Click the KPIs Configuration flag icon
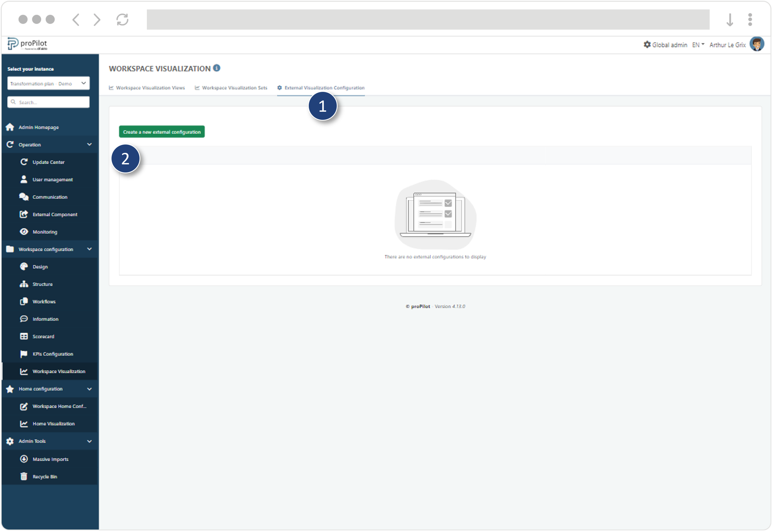Image resolution: width=773 pixels, height=532 pixels. (x=24, y=354)
